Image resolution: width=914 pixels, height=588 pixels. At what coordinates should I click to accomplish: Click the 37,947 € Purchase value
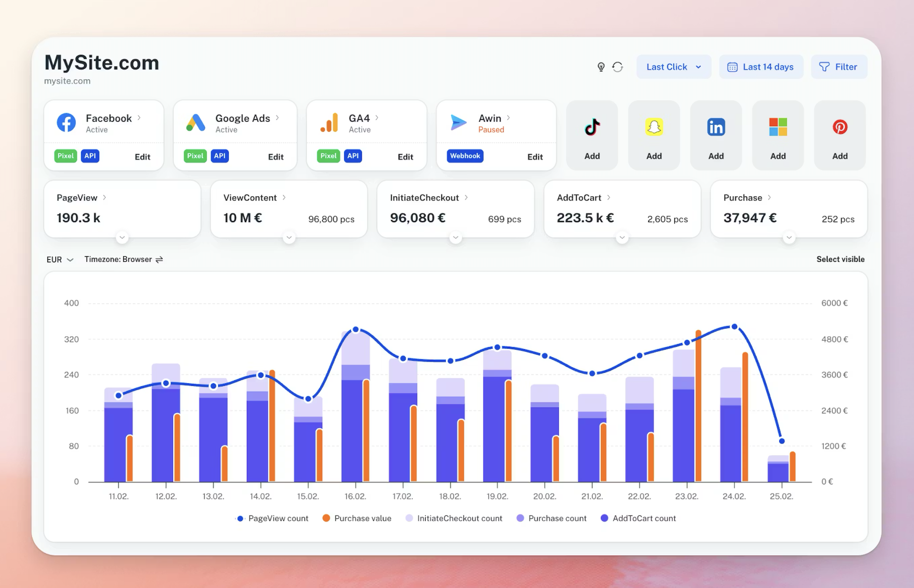coord(750,218)
